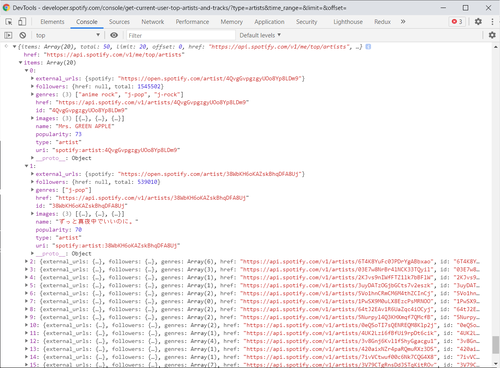Open the DevTools three-dot menu
The width and height of the screenshot is (500, 368).
pyautogui.click(x=492, y=21)
